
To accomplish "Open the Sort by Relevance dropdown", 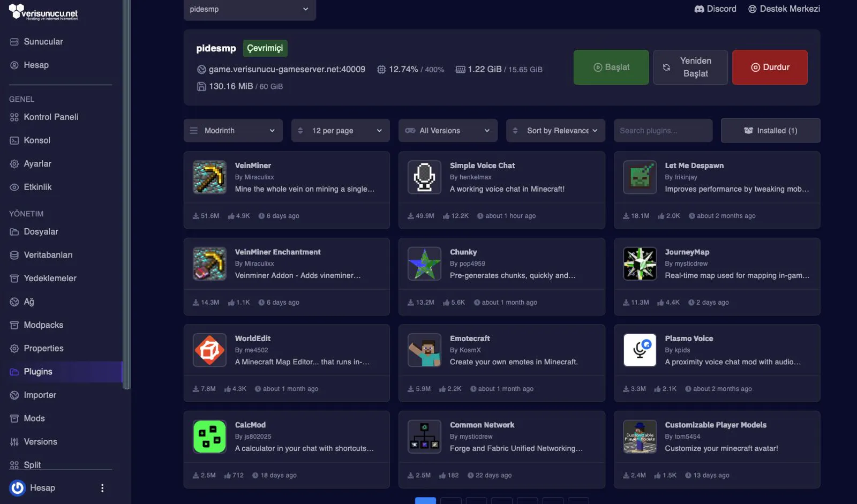I will coord(555,131).
